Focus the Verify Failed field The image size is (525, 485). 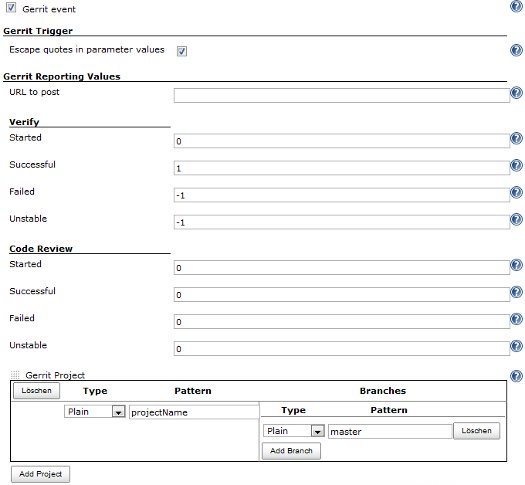point(342,195)
